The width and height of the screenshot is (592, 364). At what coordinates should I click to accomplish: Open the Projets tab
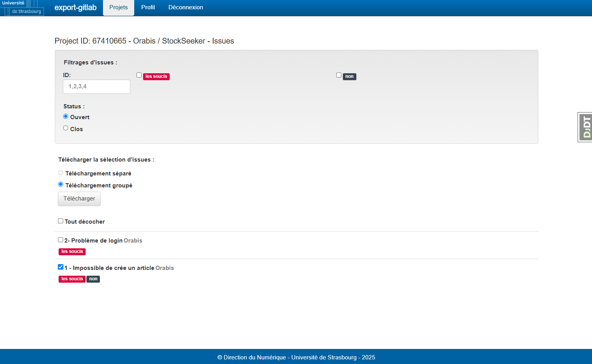coord(118,8)
